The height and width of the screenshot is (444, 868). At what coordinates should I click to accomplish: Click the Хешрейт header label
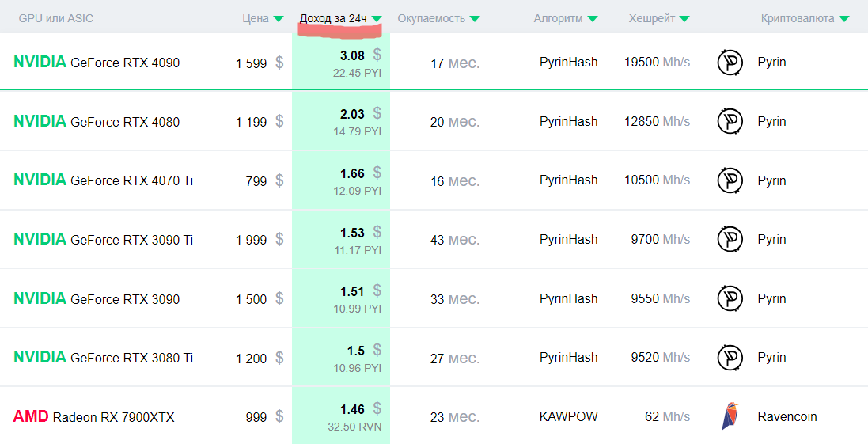point(651,18)
